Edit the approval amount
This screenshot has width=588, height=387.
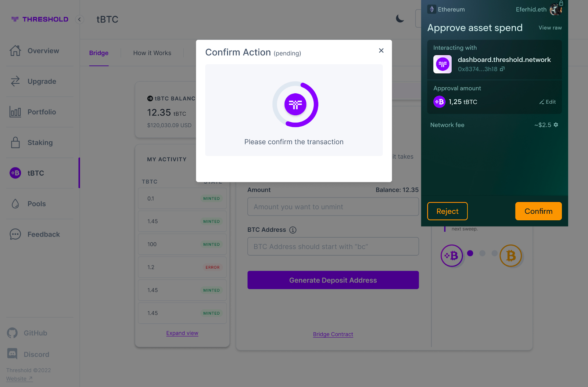548,102
